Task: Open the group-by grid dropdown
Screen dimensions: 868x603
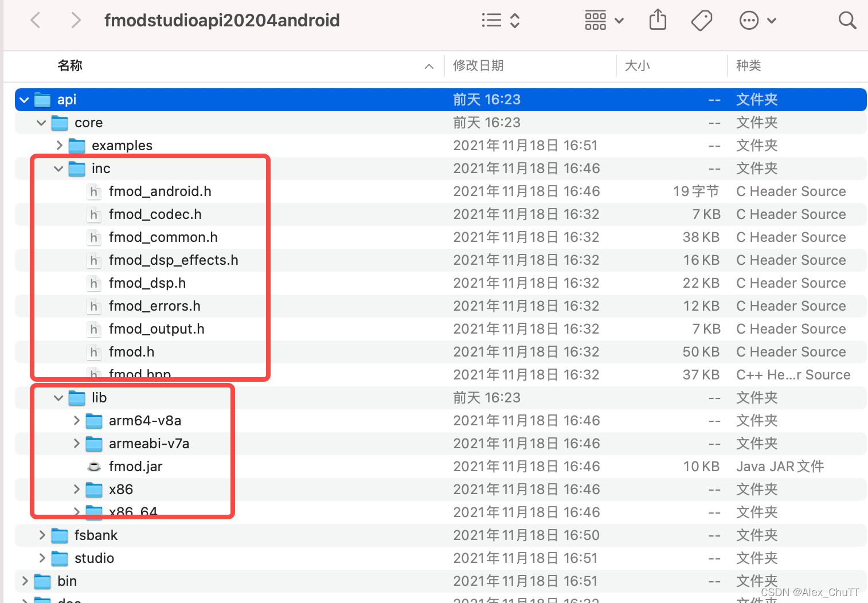Action: click(604, 21)
